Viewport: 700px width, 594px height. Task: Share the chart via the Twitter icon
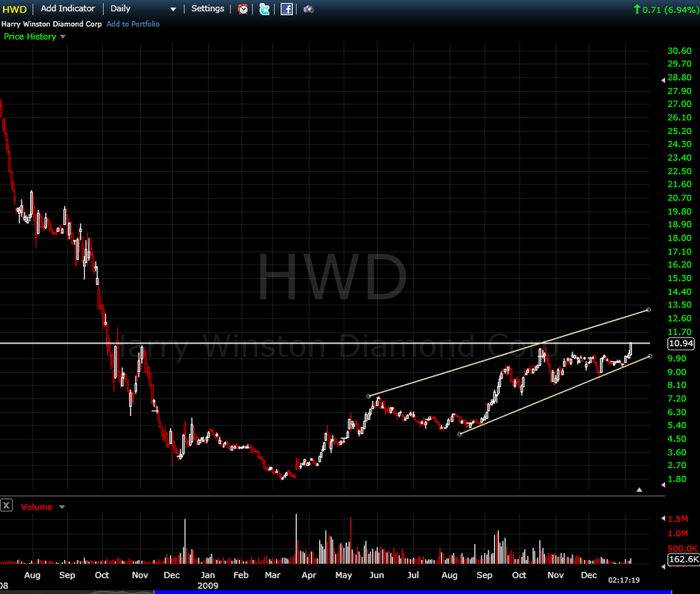264,9
